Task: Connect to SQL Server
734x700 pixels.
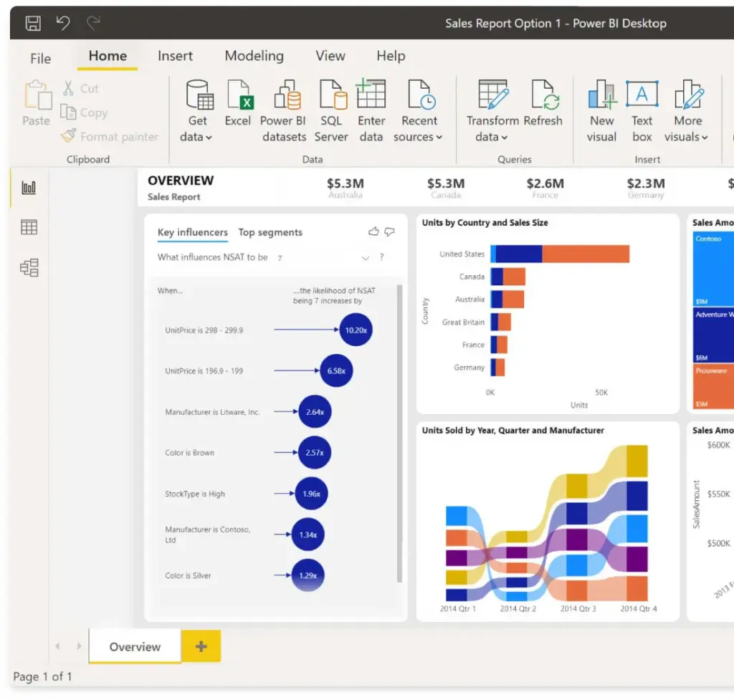Action: (331, 111)
